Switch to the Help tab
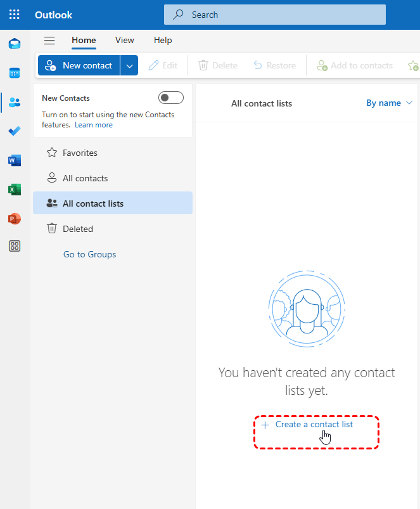The height and width of the screenshot is (509, 420). coord(163,41)
